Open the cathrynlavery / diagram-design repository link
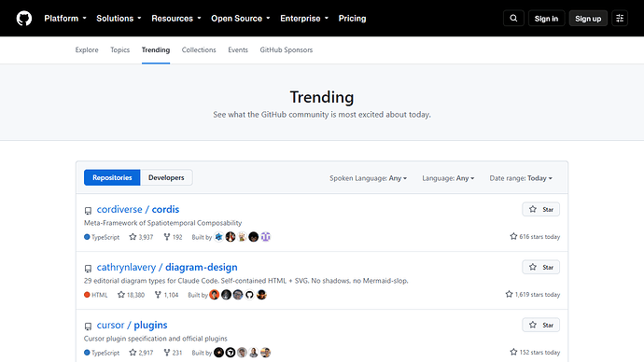 167,267
